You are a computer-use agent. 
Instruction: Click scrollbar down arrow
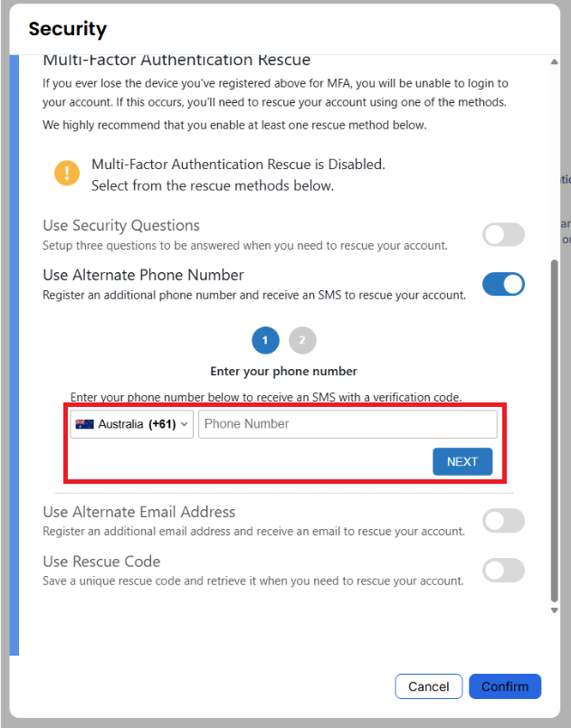point(555,610)
